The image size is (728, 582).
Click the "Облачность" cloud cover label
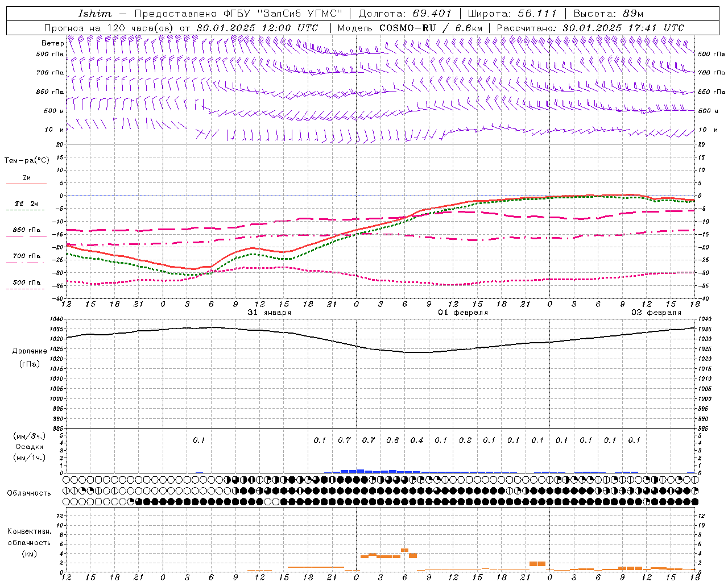29,493
